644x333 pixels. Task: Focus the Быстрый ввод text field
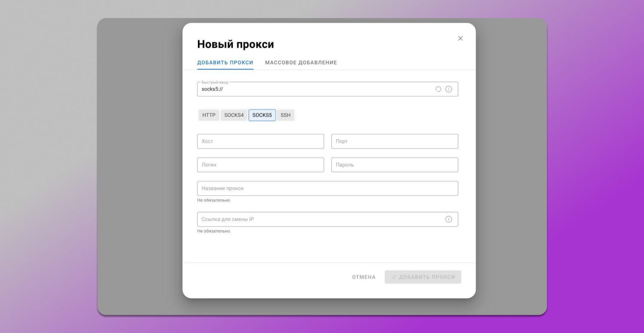coord(313,89)
